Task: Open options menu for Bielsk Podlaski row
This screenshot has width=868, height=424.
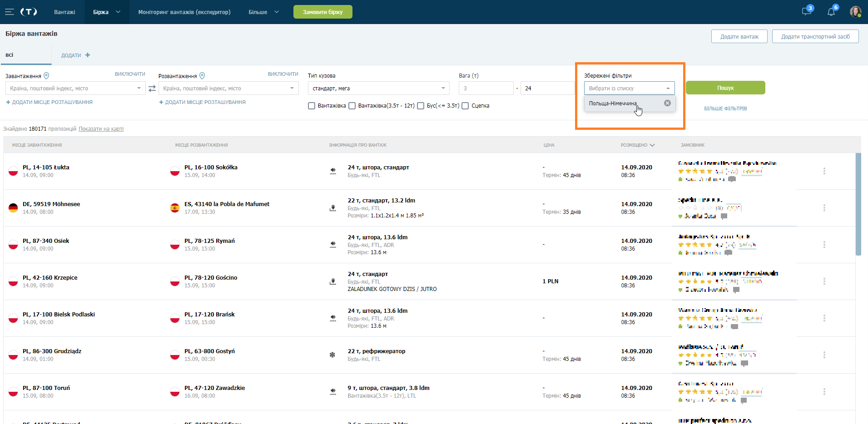Action: tap(824, 318)
